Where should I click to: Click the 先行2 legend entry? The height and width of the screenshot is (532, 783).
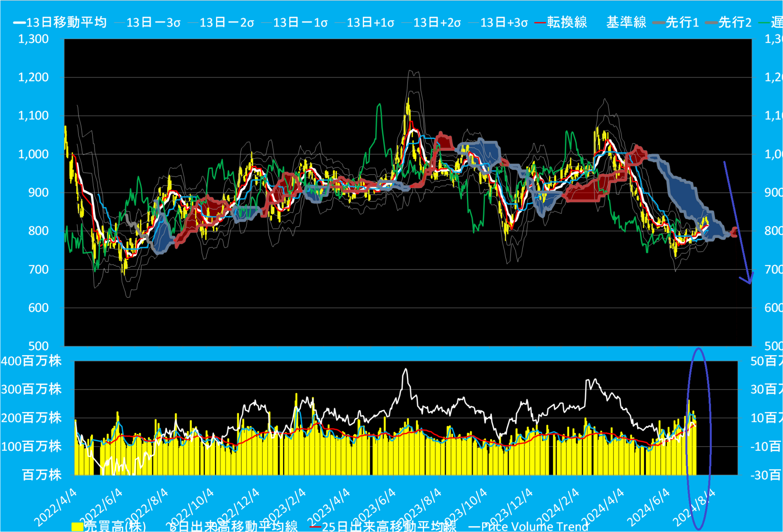tap(728, 22)
